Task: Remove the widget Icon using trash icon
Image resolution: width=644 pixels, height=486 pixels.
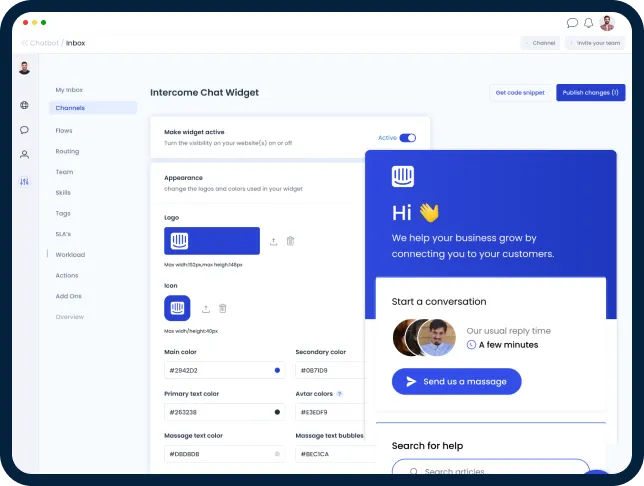Action: click(222, 309)
